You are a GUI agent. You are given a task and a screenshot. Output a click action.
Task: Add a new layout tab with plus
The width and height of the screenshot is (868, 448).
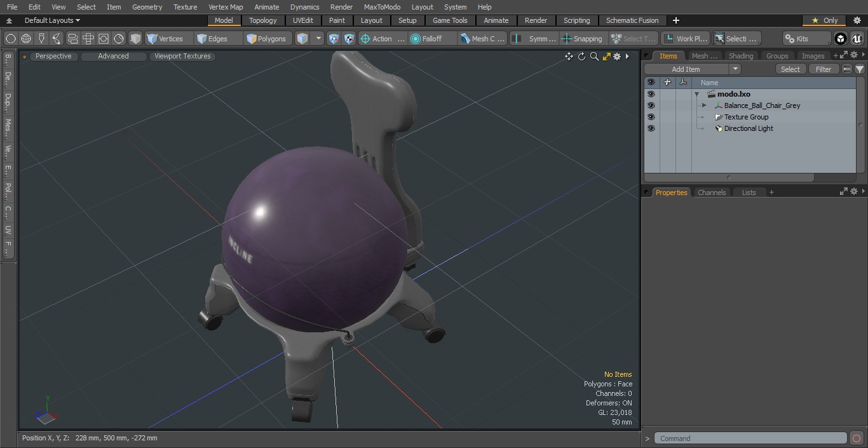click(x=675, y=20)
